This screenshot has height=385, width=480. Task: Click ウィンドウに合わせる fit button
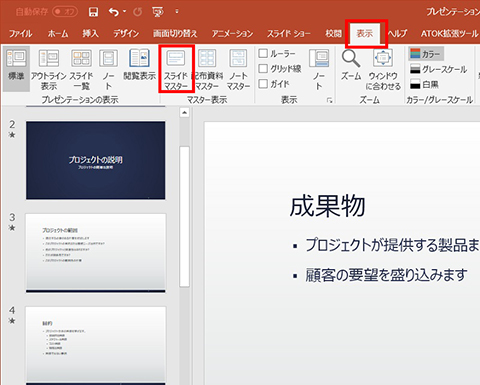(x=383, y=69)
